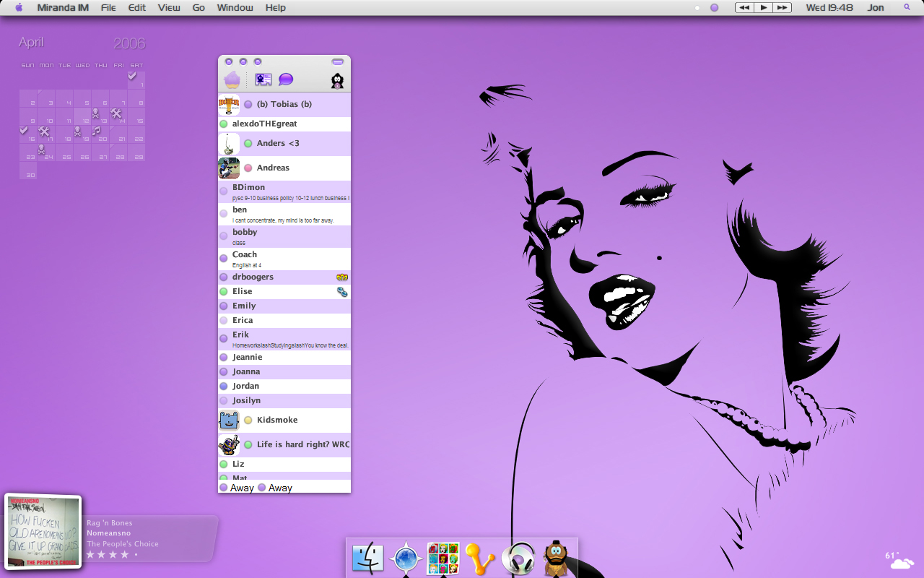Select contact bobby
The image size is (924, 578).
pyautogui.click(x=284, y=237)
